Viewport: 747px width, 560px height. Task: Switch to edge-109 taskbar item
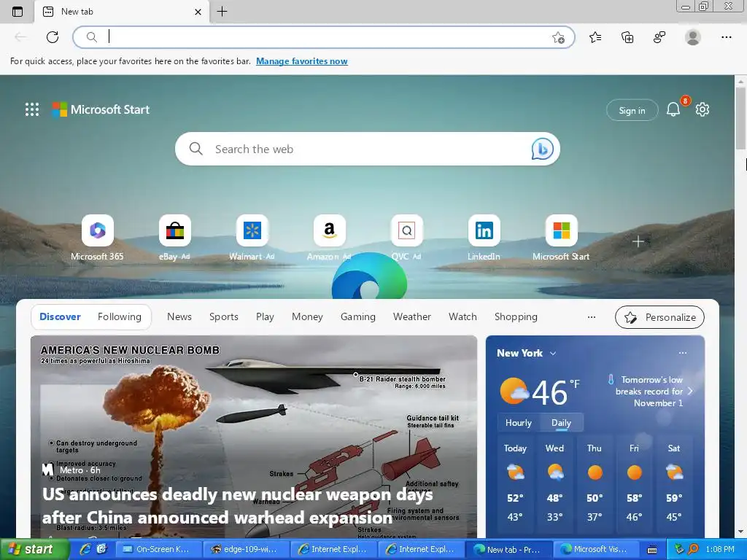point(246,550)
